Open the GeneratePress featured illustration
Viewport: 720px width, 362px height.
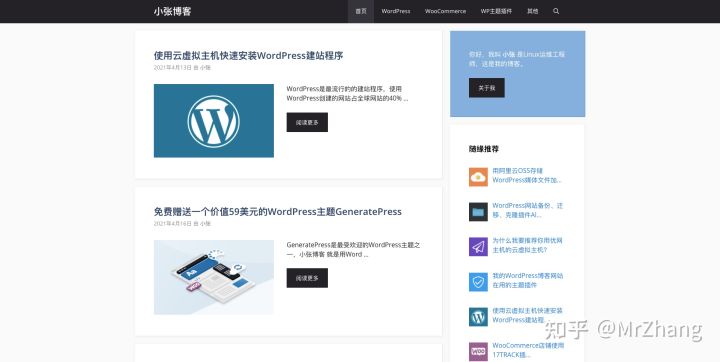pos(214,277)
